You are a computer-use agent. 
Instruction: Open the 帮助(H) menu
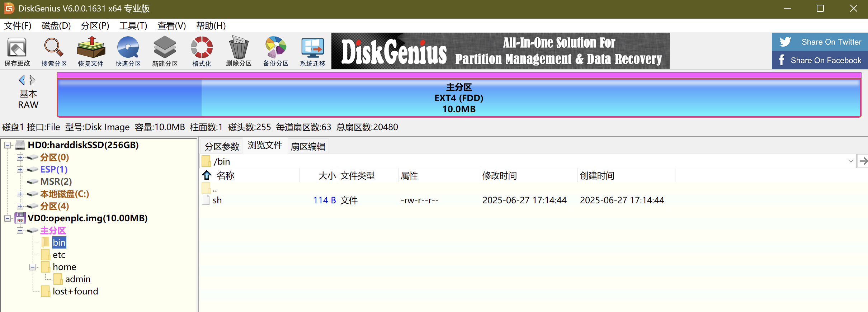coord(211,26)
